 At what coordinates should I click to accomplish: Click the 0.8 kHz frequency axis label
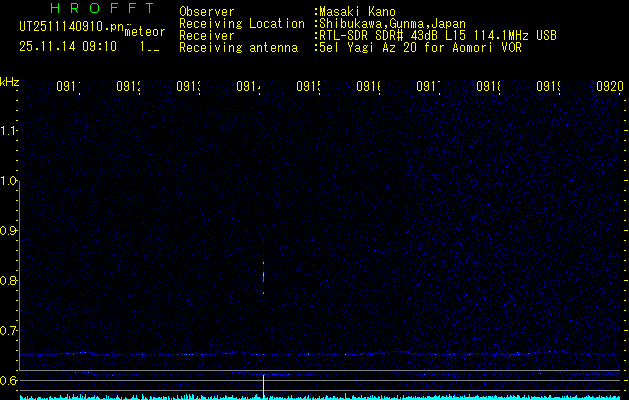pos(8,280)
